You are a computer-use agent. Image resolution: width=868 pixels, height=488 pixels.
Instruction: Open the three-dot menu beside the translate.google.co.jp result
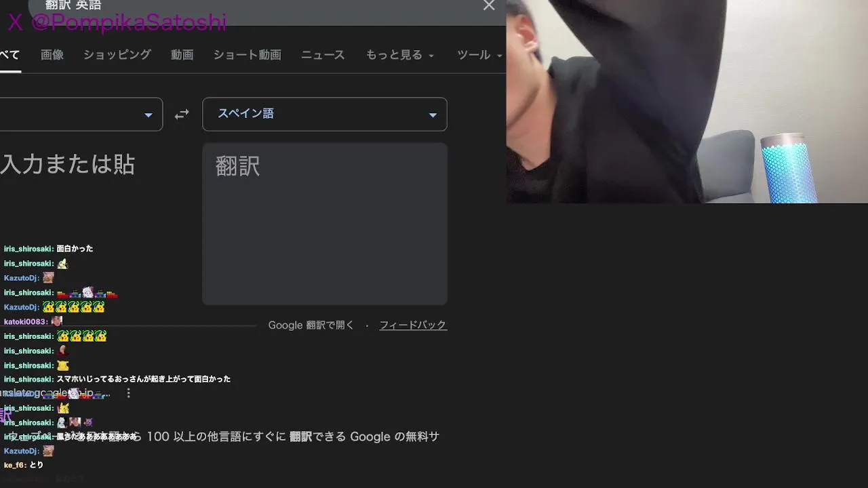pos(128,393)
